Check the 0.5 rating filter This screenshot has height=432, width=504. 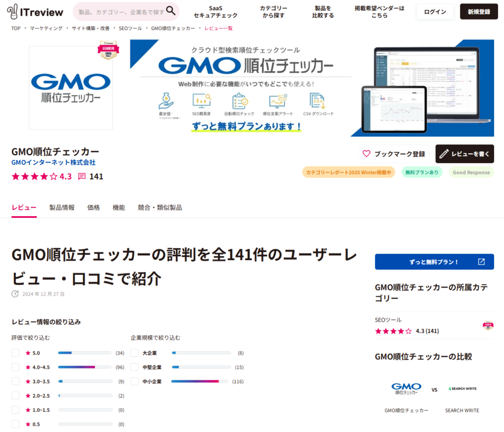(x=15, y=424)
